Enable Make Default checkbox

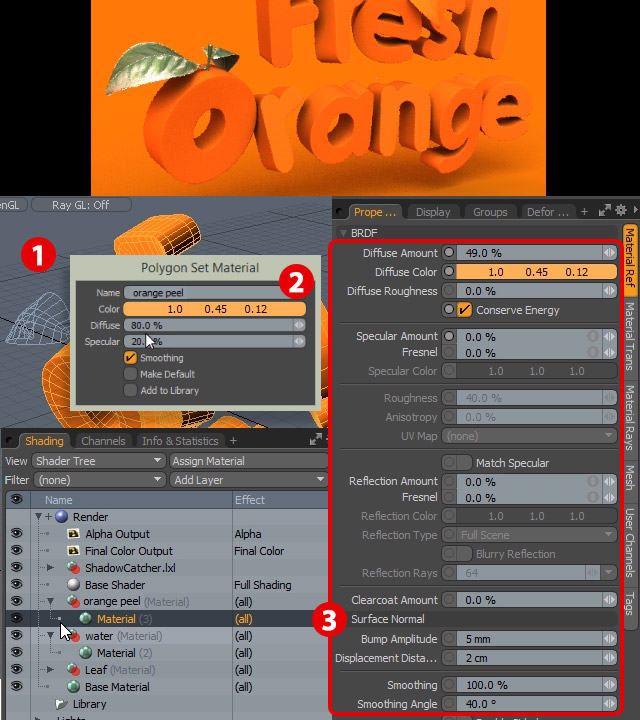[x=130, y=374]
